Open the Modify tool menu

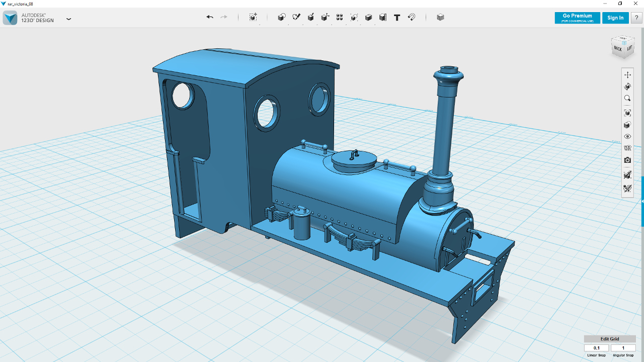click(x=326, y=17)
